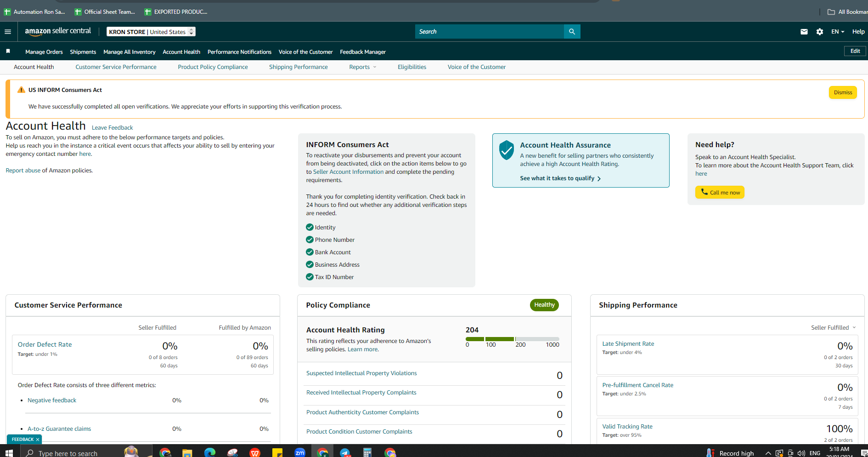This screenshot has width=868, height=457.
Task: Switch to the Eligibilities tab
Action: click(412, 67)
